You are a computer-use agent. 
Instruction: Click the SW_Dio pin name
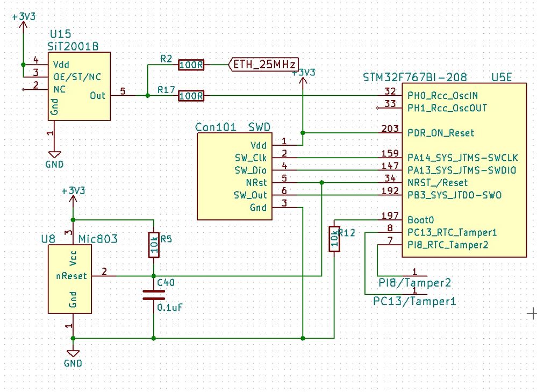click(250, 170)
